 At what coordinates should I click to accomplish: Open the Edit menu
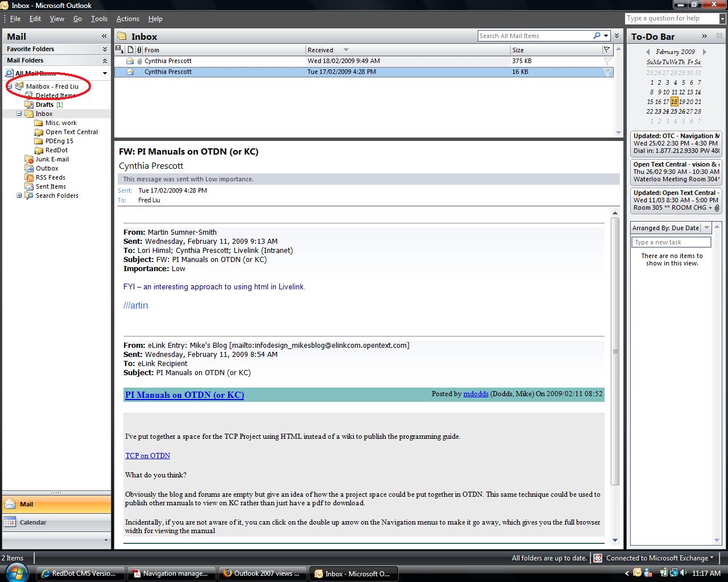(35, 19)
